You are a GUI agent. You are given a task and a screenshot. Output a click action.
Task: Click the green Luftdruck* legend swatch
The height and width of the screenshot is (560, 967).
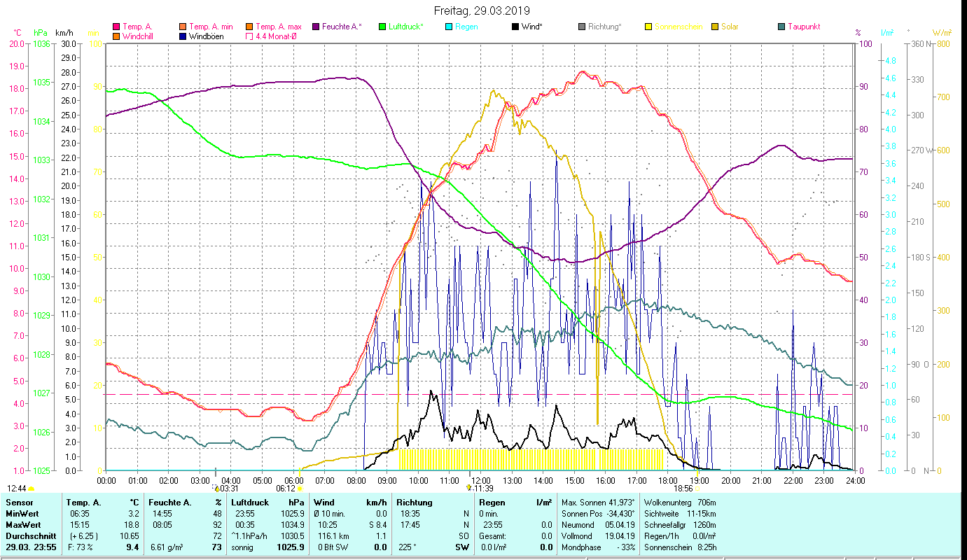pos(382,27)
